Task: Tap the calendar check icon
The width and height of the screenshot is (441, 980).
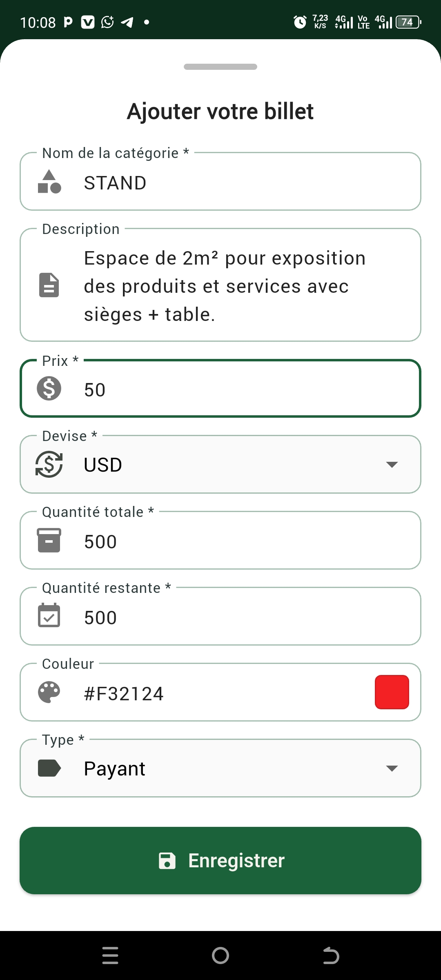Action: coord(49,616)
